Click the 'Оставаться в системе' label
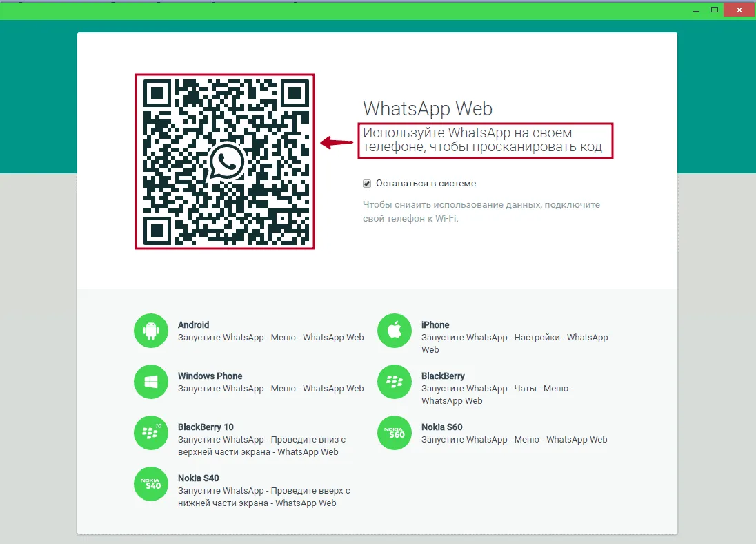Viewport: 756px width, 544px height. click(426, 184)
